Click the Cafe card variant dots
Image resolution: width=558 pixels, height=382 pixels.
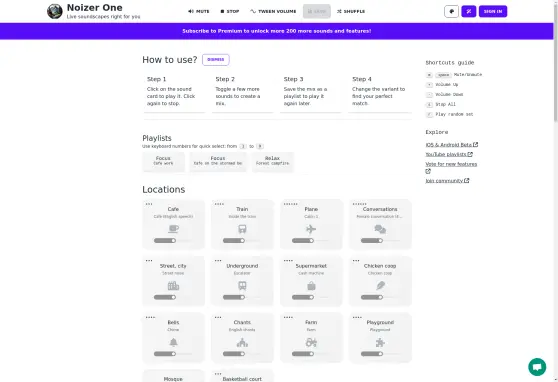tap(149, 204)
